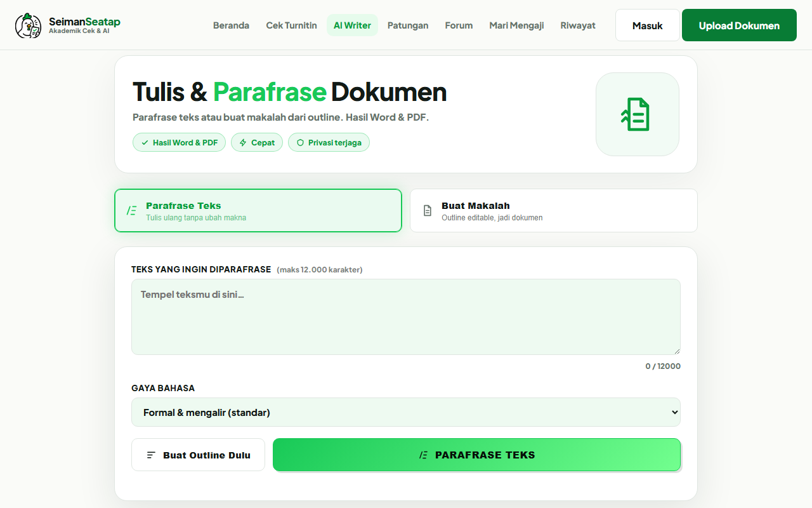Viewport: 812px width, 508px height.
Task: Click the green PARAFRASE TEKS button
Action: pos(476,455)
